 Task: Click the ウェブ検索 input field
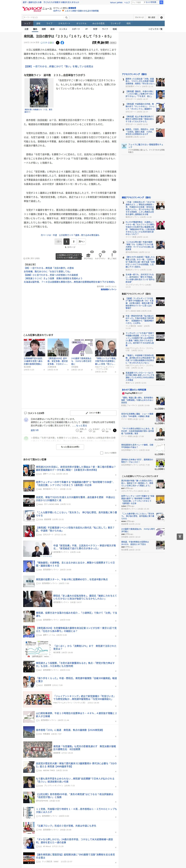pos(137,2)
